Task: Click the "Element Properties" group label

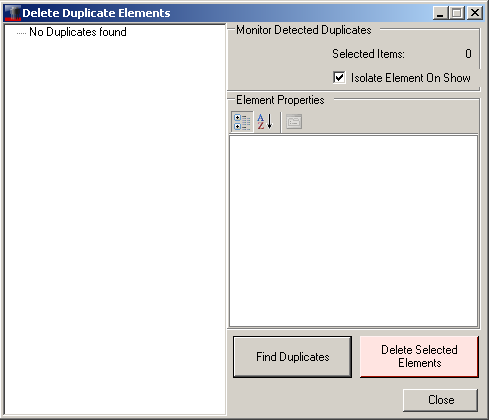Action: click(x=280, y=100)
